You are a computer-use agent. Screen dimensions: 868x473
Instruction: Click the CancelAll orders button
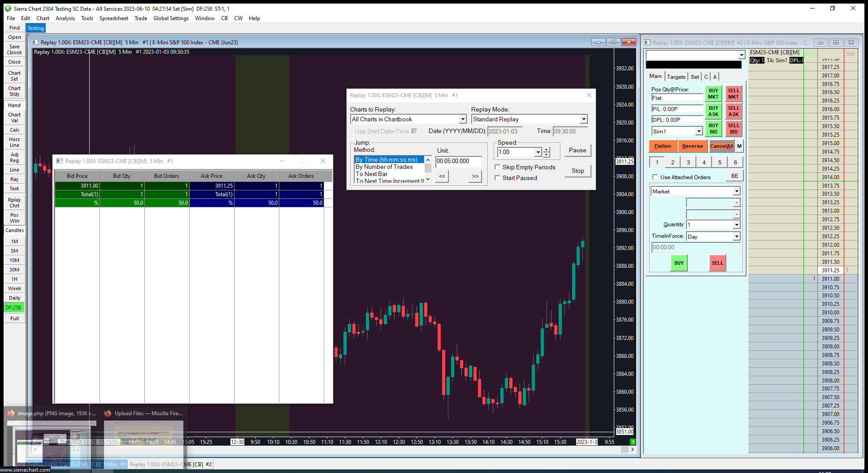(x=722, y=146)
